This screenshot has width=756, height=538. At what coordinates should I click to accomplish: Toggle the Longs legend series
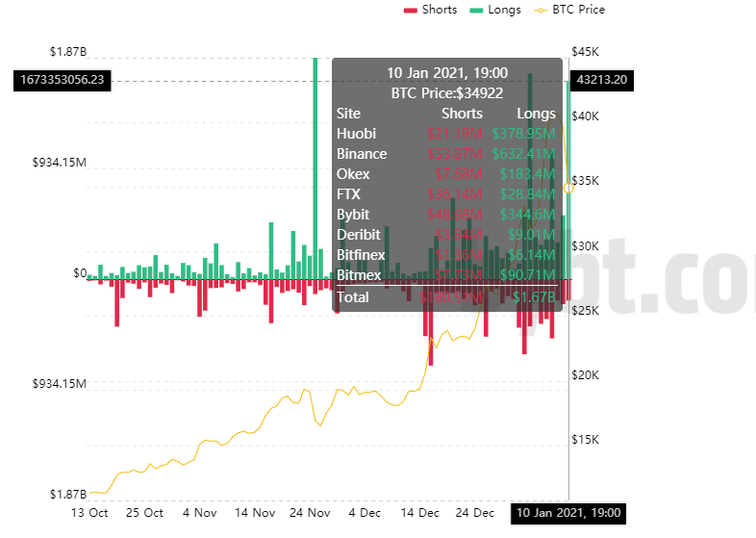495,10
